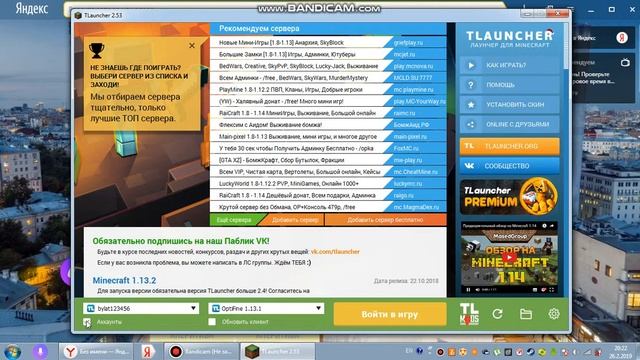Select server row PlayMine 1.8-1.12.2
The width and height of the screenshot is (640, 360).
[302, 89]
